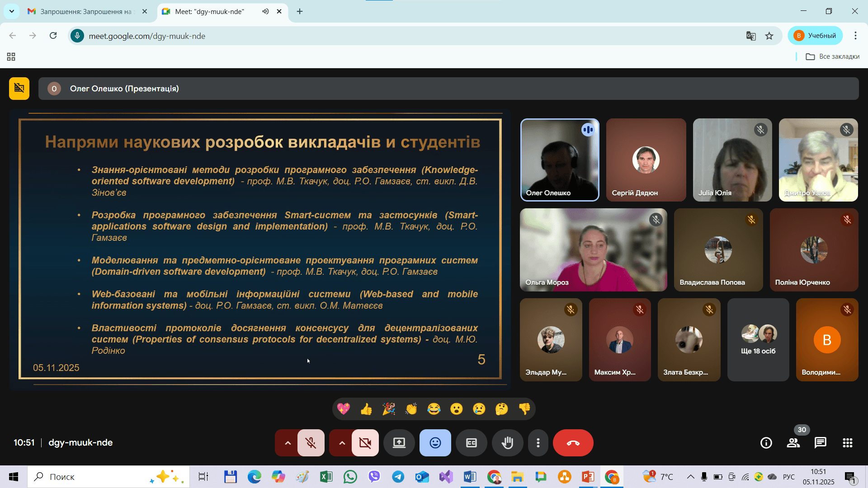The height and width of the screenshot is (488, 868).
Task: Select Ольга Мороз video tile
Action: coord(594,250)
